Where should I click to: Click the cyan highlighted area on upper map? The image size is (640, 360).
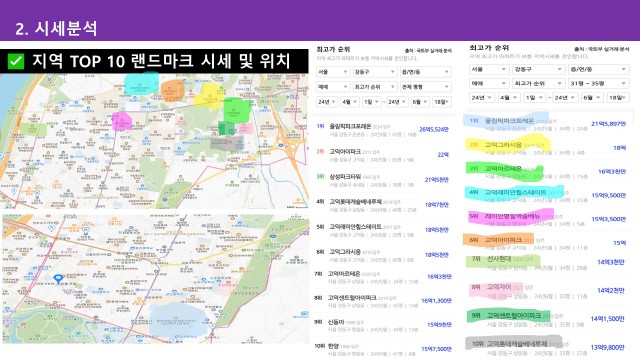point(141,84)
